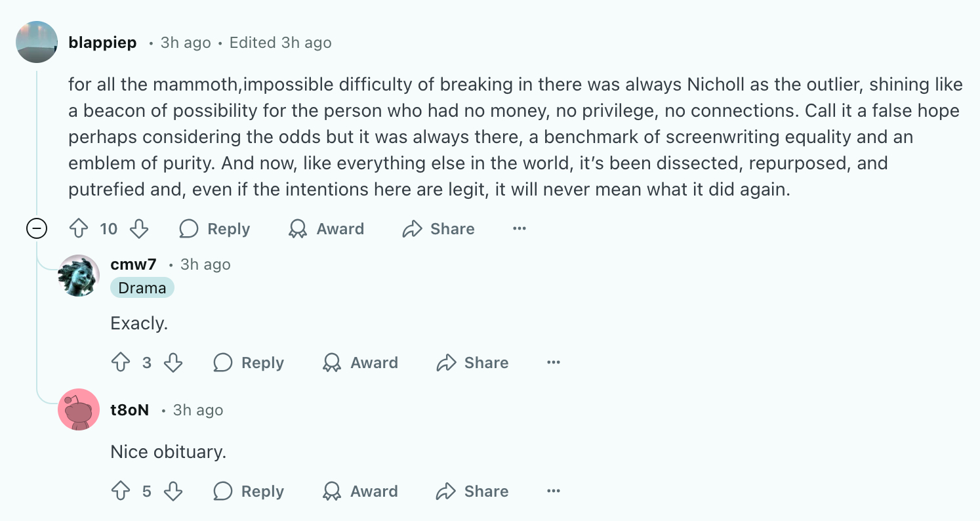Click the Drama flair tag

142,288
